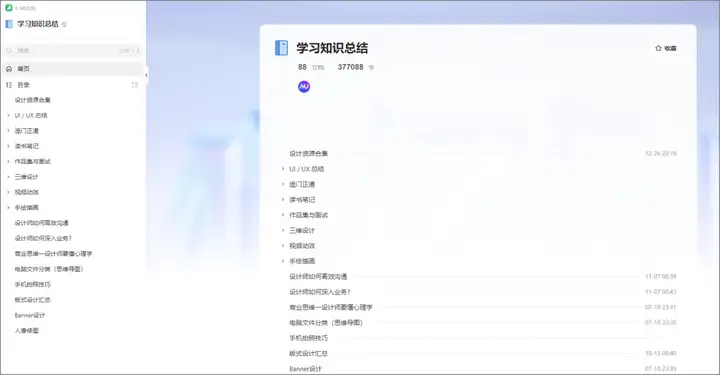Expand 作品集与面试 in main list
This screenshot has width=720, height=375.
pyautogui.click(x=283, y=215)
